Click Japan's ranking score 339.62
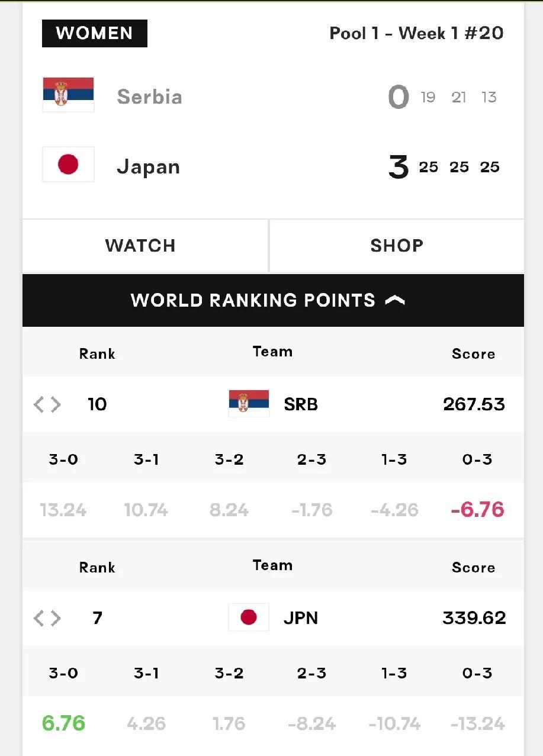This screenshot has height=756, width=543. [x=474, y=618]
